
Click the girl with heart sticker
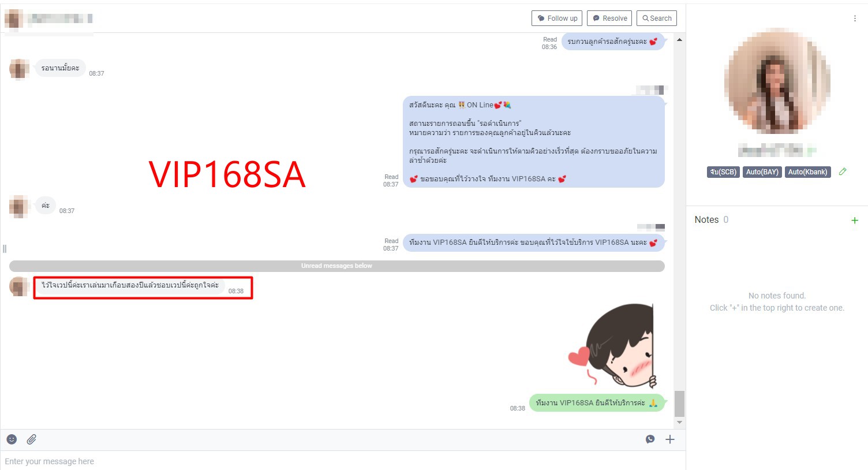pos(614,346)
